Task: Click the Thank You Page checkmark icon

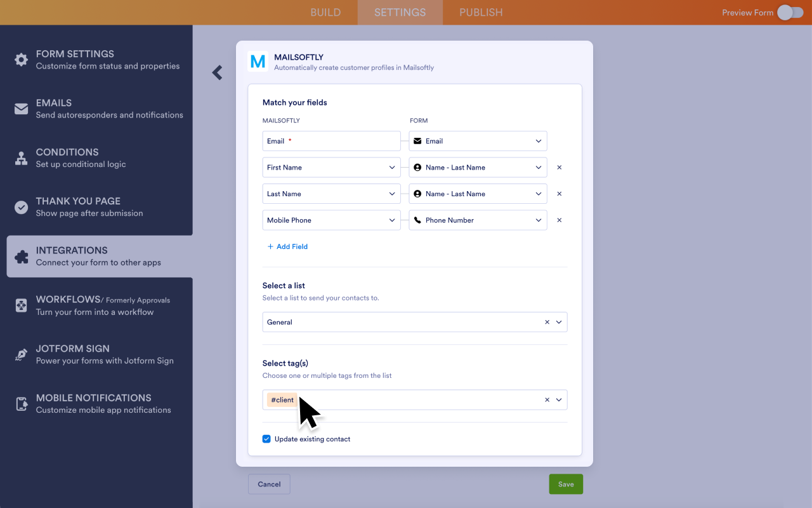Action: click(20, 206)
